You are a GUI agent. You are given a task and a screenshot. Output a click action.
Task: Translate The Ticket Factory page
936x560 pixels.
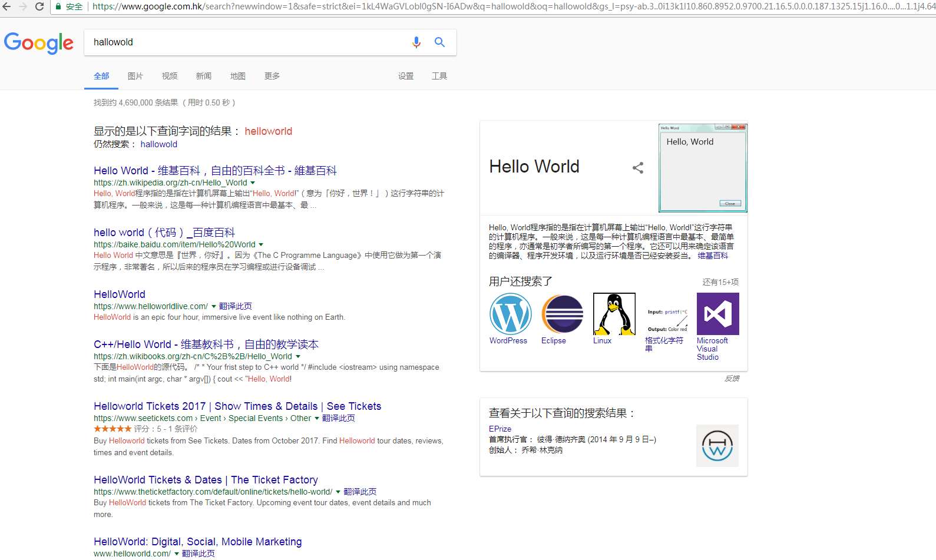(360, 492)
